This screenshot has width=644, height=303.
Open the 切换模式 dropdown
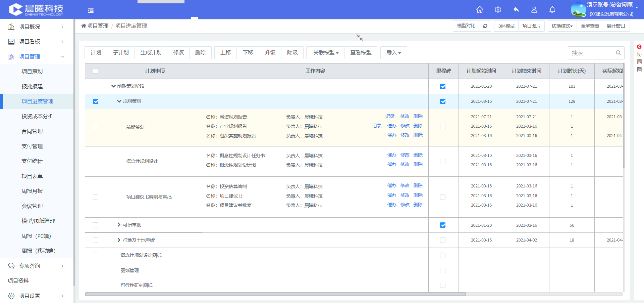tap(562, 26)
